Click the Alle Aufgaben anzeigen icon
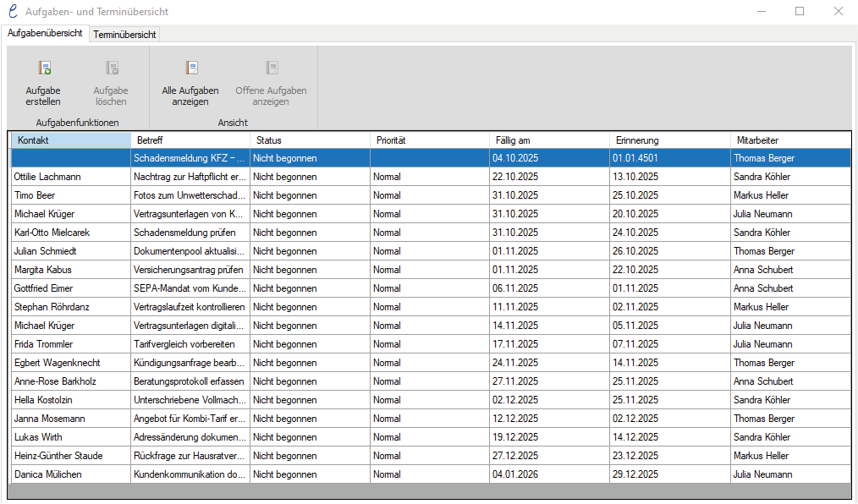This screenshot has width=858, height=504. coord(191,68)
